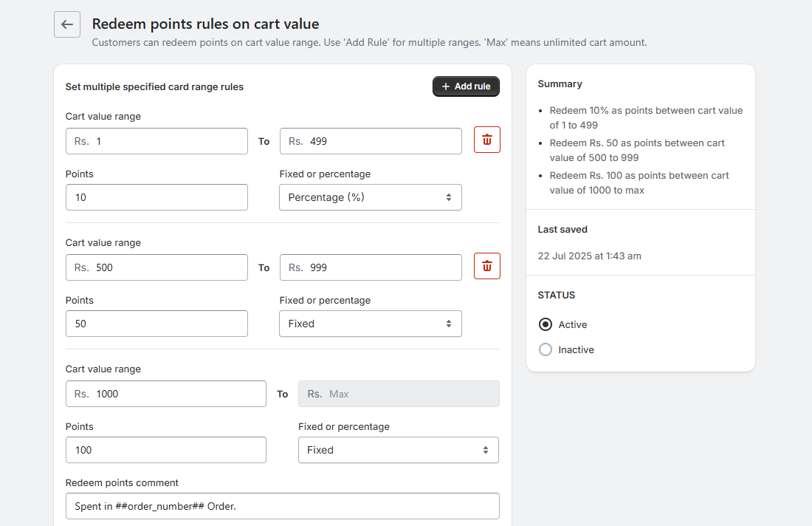Delete the 500 to 999 cart range rule
Viewport: 812px width, 526px height.
tap(486, 266)
